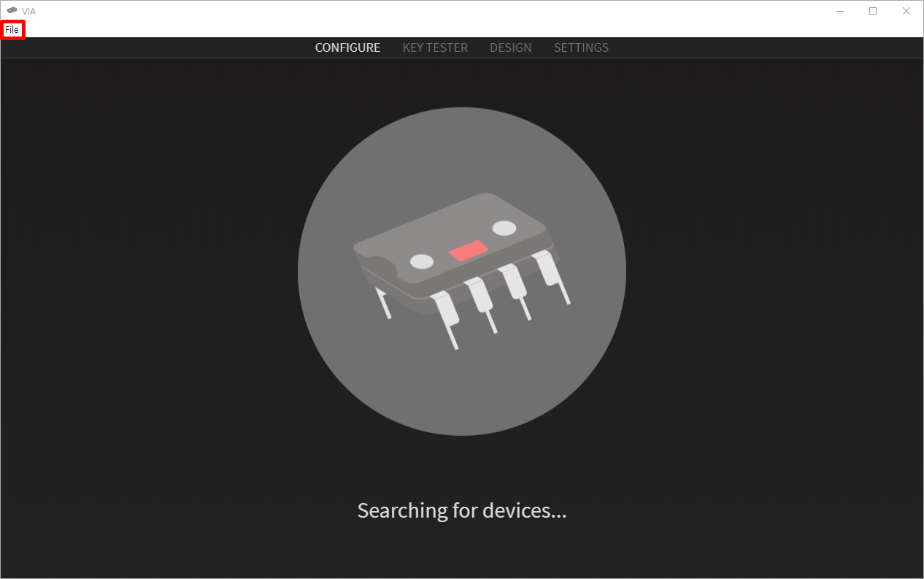Click the chip mascot's red mouth
924x579 pixels.
pyautogui.click(x=469, y=250)
